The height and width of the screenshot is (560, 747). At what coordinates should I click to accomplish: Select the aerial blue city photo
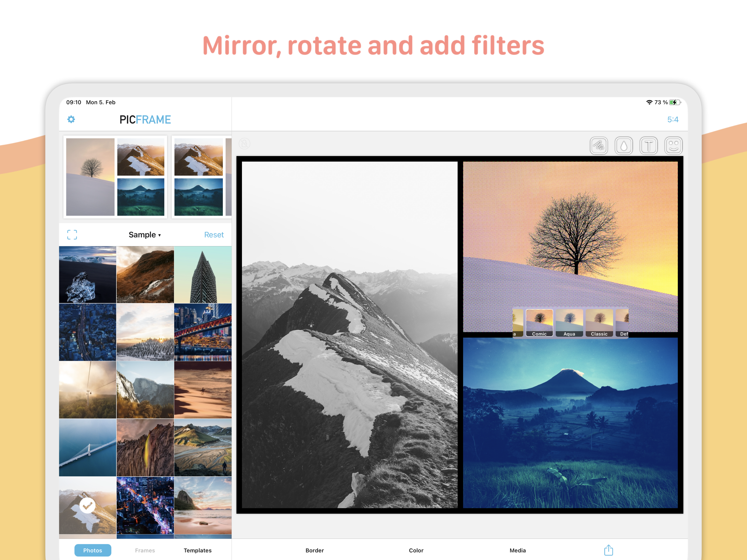[x=87, y=332]
